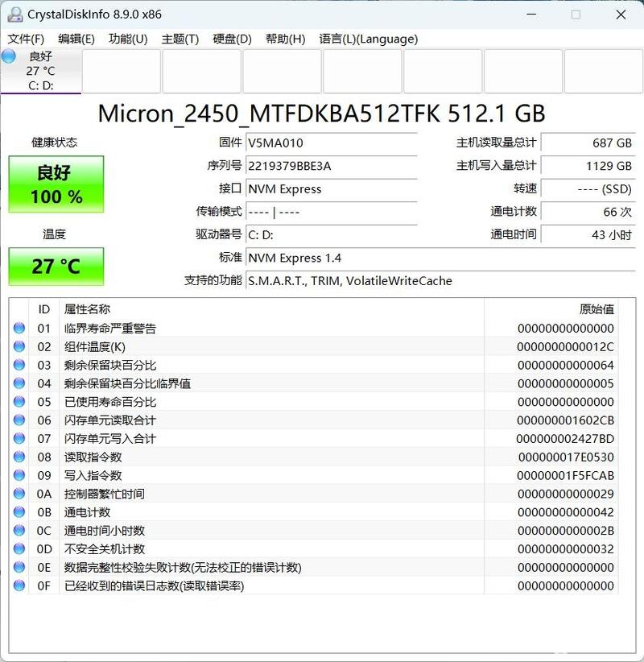Select the 临界寿命严重警告 attribute row
This screenshot has height=662, width=644.
pyautogui.click(x=315, y=328)
